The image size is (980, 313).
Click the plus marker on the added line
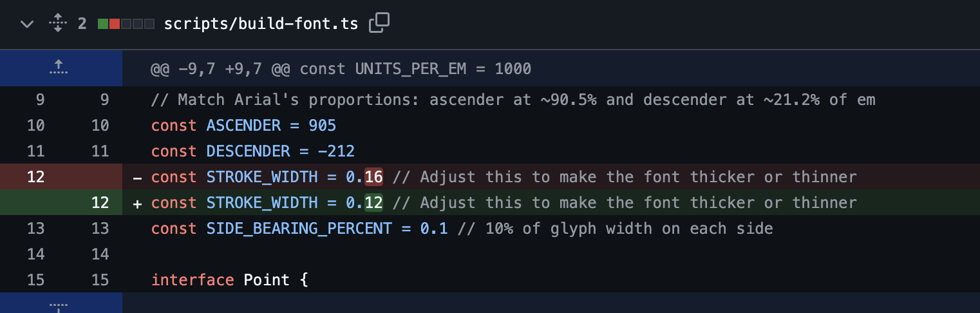(x=137, y=204)
